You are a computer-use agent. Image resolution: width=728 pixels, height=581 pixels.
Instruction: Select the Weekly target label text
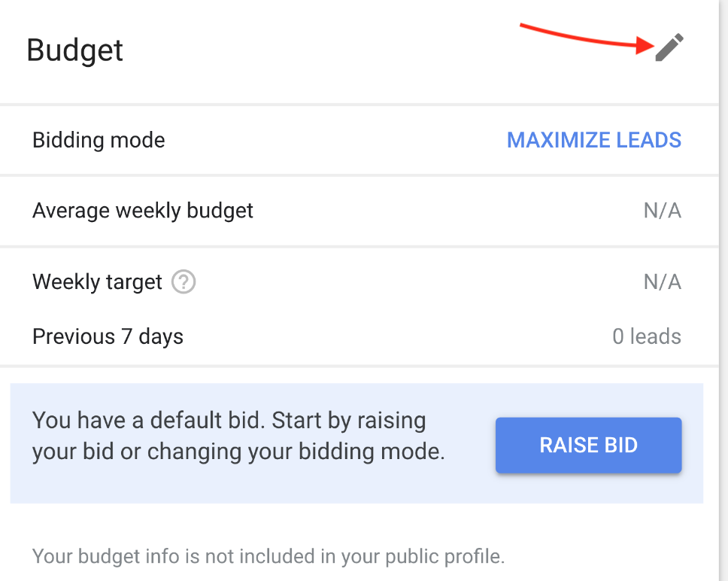(x=97, y=282)
